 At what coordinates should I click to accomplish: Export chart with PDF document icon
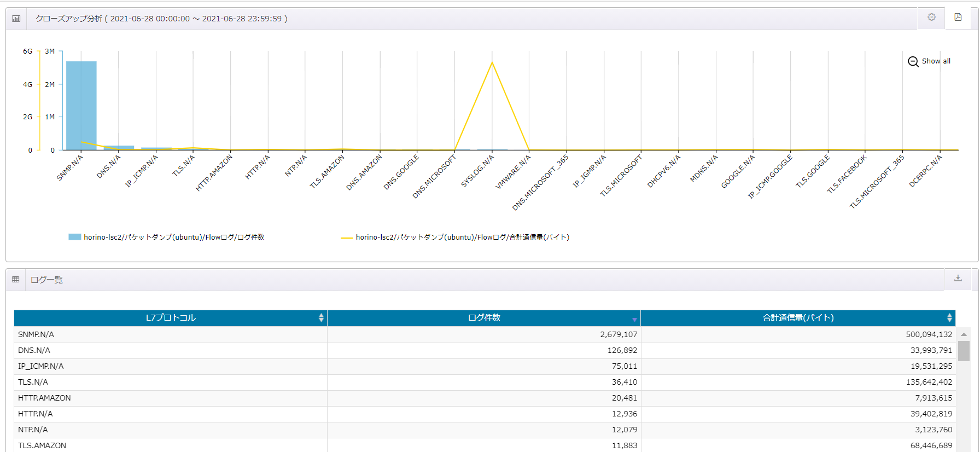[958, 17]
